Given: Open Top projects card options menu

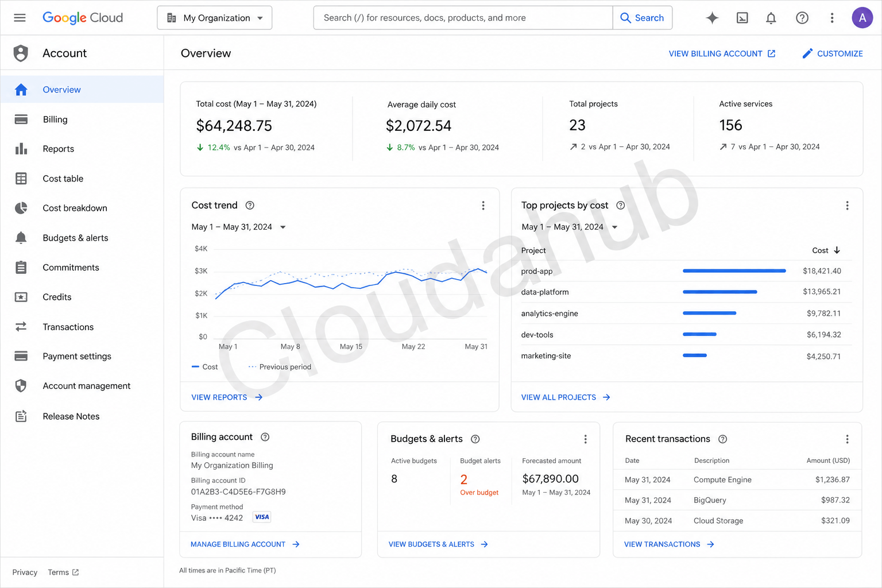Looking at the screenshot, I should [847, 206].
